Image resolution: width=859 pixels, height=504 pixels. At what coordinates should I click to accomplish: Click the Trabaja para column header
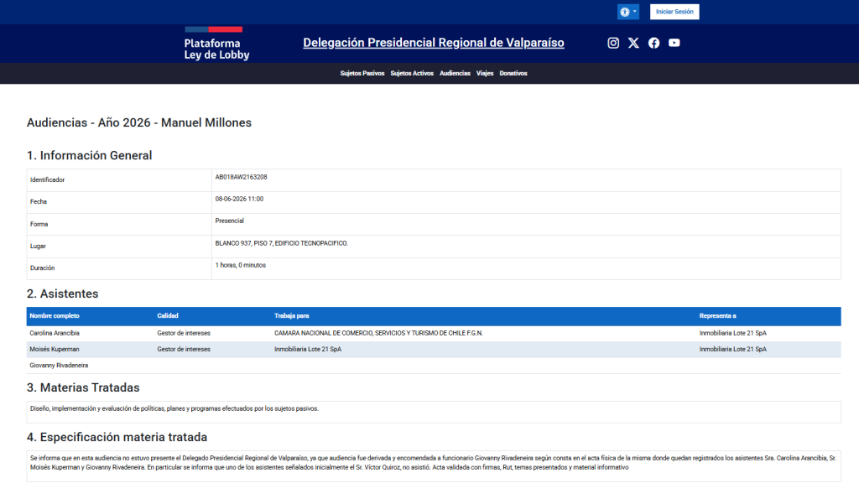tap(291, 316)
